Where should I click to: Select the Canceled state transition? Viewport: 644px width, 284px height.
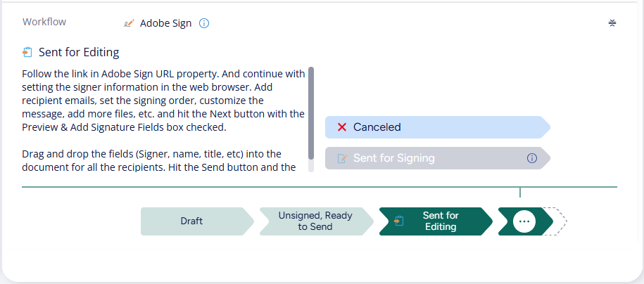[x=437, y=127]
